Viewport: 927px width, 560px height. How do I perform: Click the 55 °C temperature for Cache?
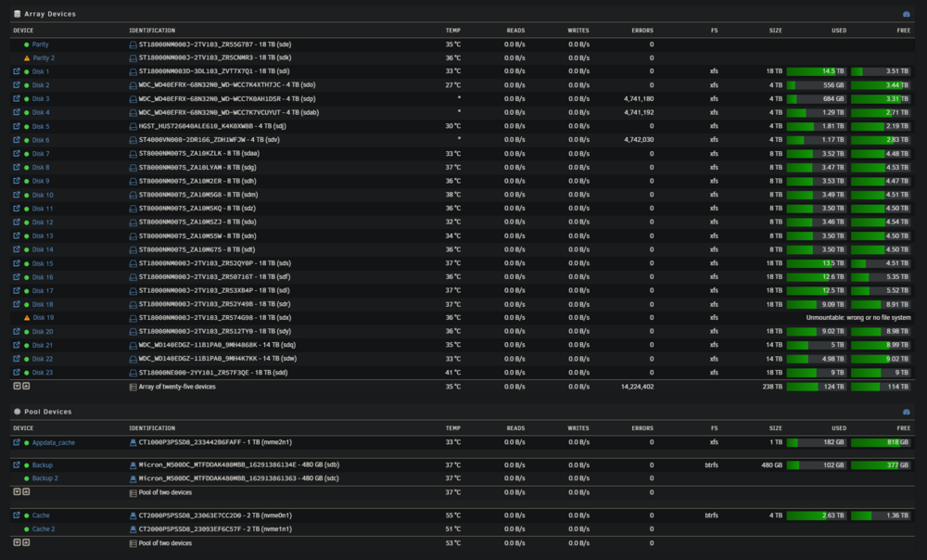tap(453, 515)
